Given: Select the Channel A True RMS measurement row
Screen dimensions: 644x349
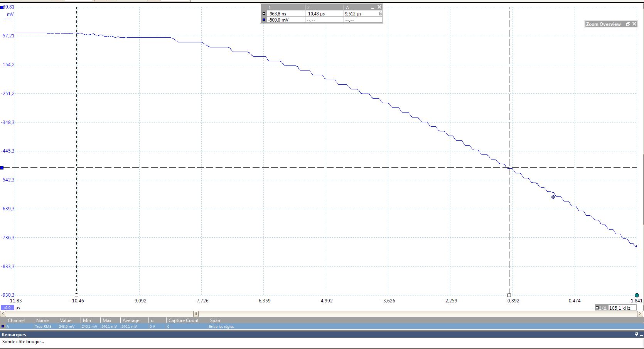Looking at the screenshot, I should tap(116, 326).
